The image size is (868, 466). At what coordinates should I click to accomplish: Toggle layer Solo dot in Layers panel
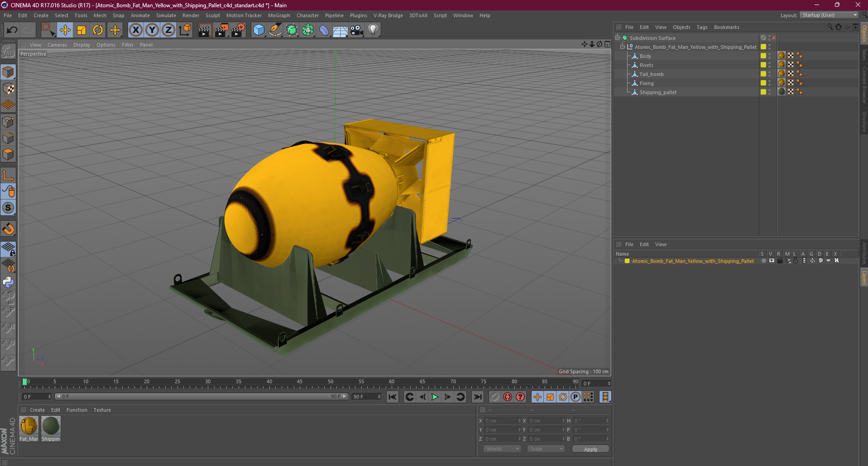point(763,261)
